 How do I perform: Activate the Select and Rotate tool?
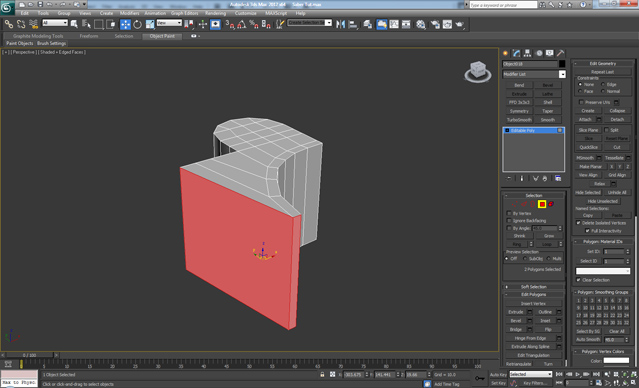tap(137, 24)
